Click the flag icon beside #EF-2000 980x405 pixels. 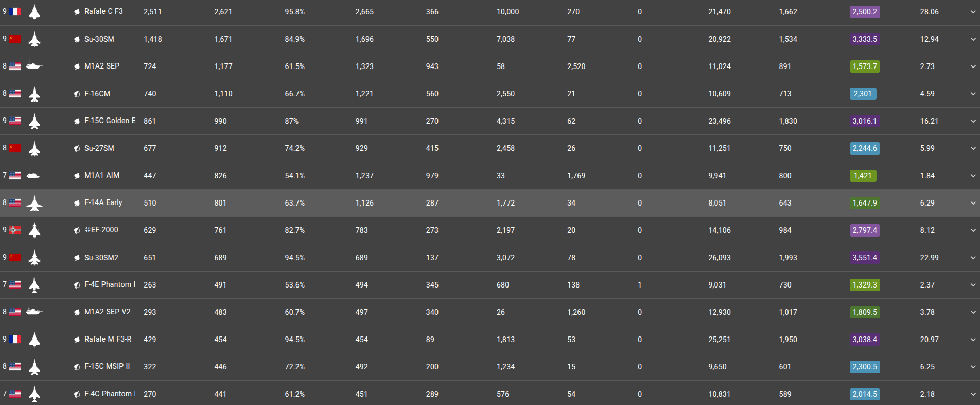coord(15,230)
